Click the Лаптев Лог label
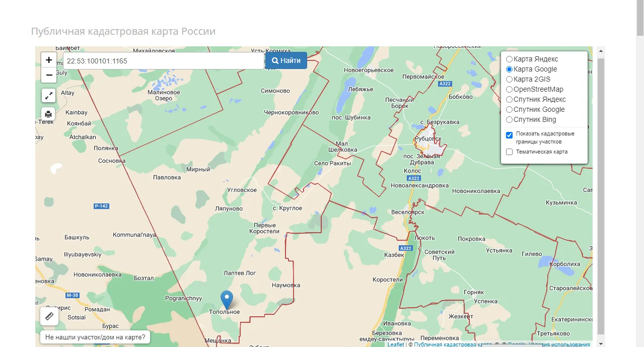The width and height of the screenshot is (644, 347). click(240, 273)
